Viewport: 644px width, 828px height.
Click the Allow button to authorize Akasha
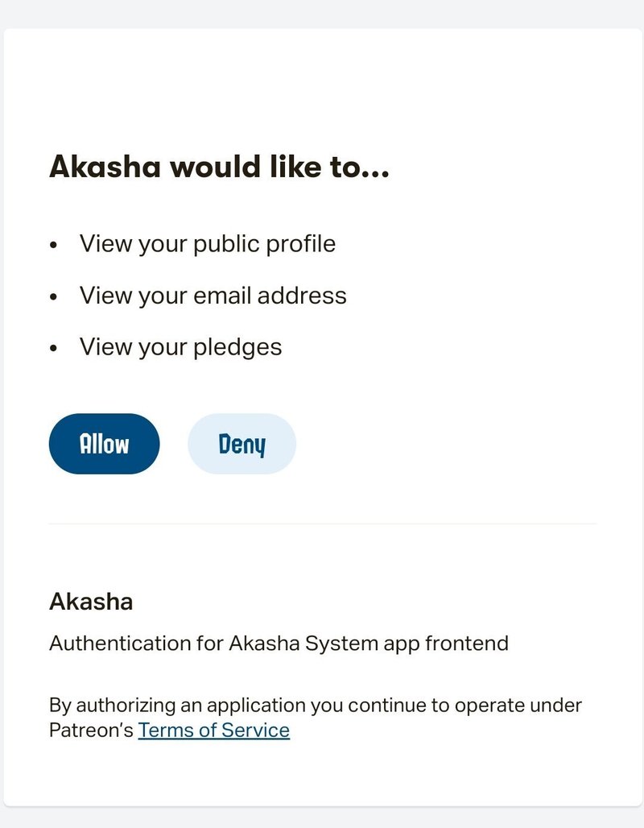click(104, 443)
